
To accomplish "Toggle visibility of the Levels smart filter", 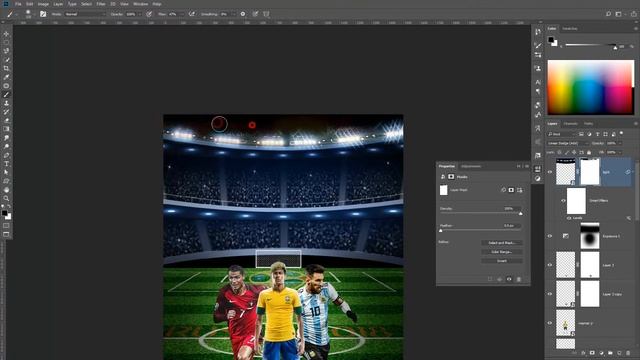I will click(569, 218).
